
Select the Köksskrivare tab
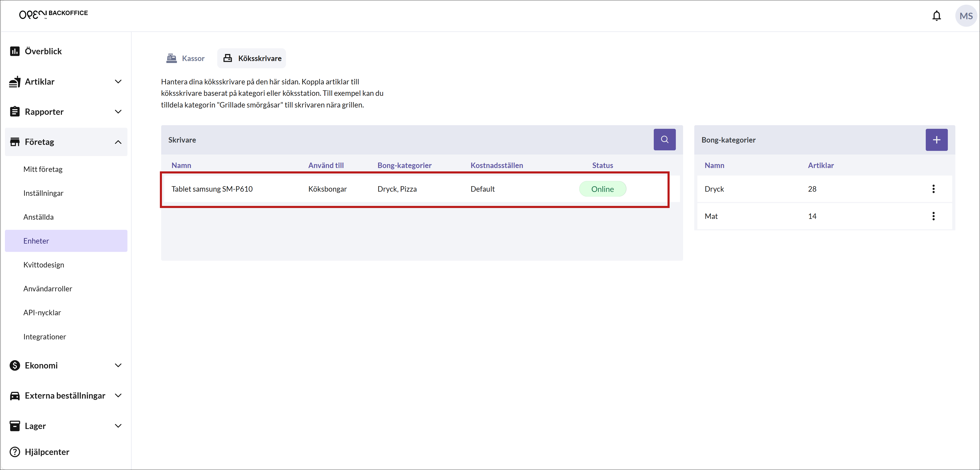(252, 58)
